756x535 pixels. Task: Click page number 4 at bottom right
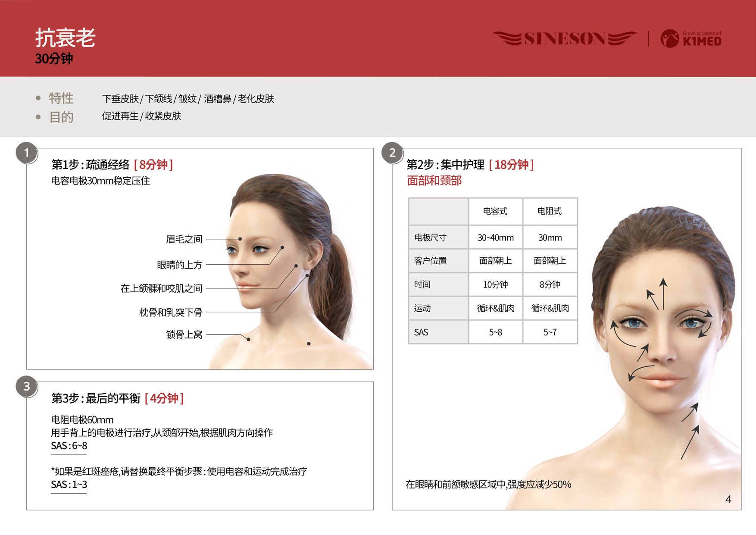coord(728,500)
